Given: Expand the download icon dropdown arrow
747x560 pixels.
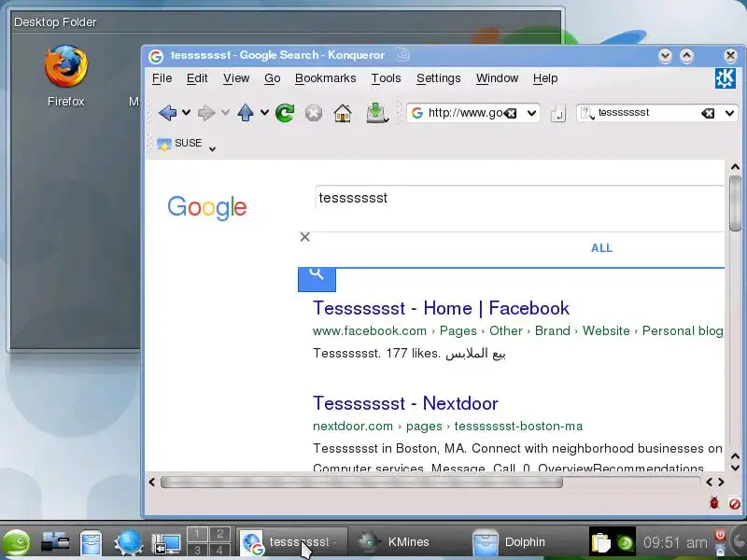Looking at the screenshot, I should click(x=387, y=119).
